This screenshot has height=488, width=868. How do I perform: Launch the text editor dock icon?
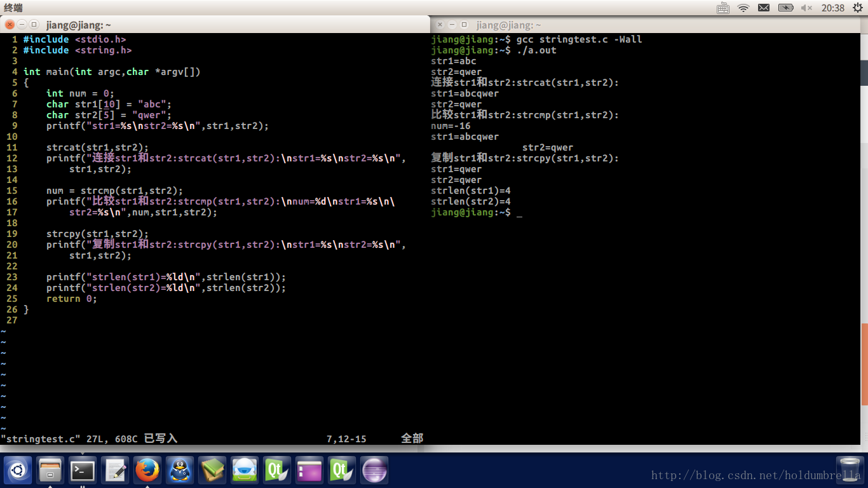coord(115,471)
